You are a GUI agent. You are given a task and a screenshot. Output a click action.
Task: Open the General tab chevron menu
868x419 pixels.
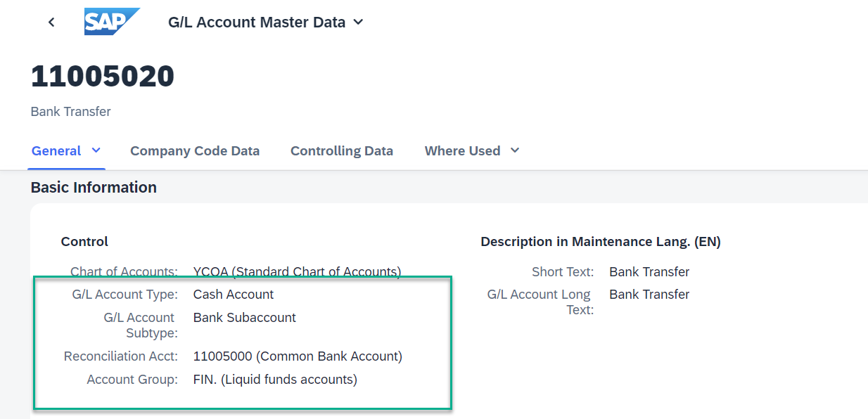[x=96, y=150]
